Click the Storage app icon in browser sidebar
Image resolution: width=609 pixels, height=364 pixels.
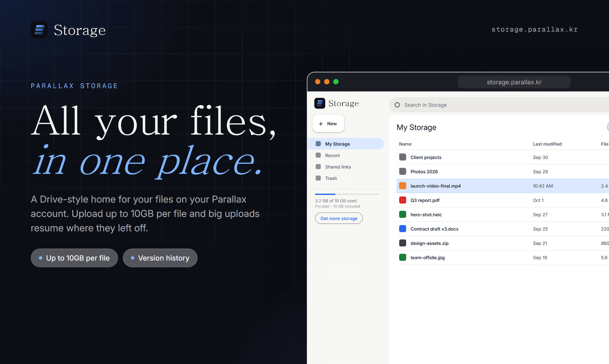point(320,103)
